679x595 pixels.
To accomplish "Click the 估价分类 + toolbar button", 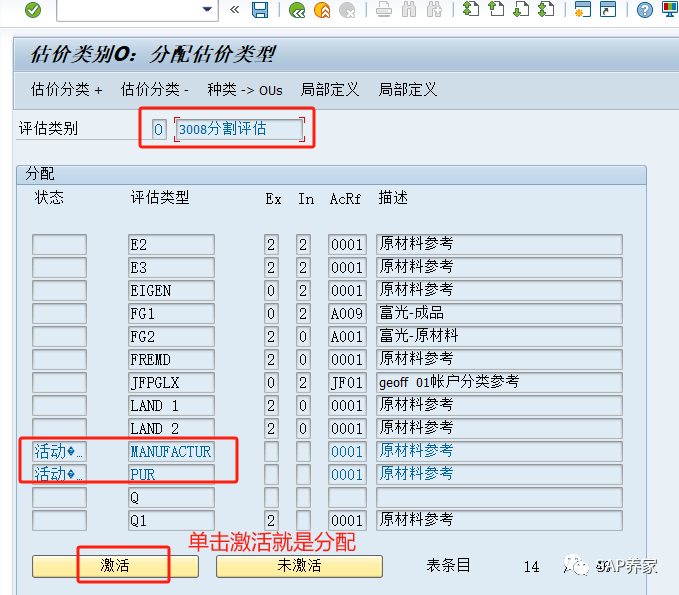I will [66, 90].
